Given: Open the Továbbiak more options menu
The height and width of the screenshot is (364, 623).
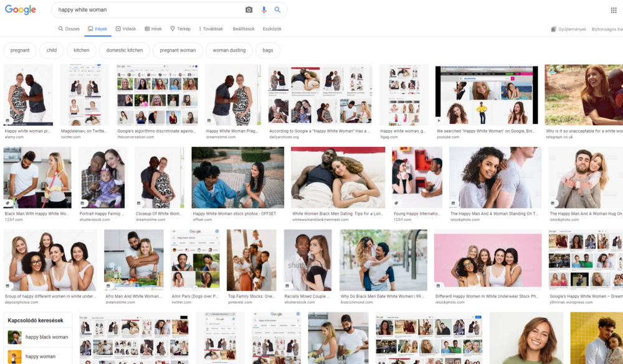Looking at the screenshot, I should coord(211,29).
